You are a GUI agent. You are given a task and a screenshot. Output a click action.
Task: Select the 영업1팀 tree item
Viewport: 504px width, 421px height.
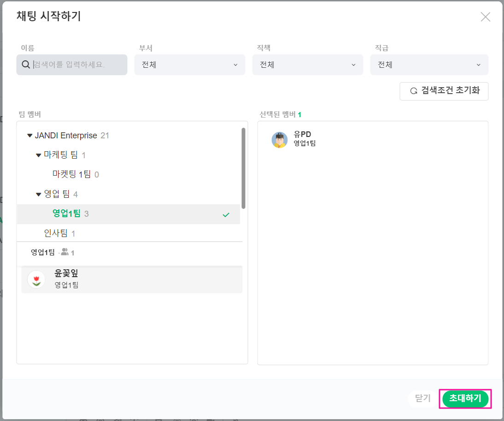67,213
